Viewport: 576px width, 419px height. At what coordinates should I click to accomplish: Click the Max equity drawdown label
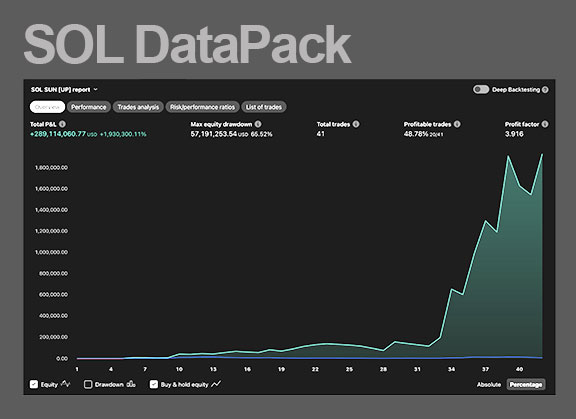tap(221, 124)
